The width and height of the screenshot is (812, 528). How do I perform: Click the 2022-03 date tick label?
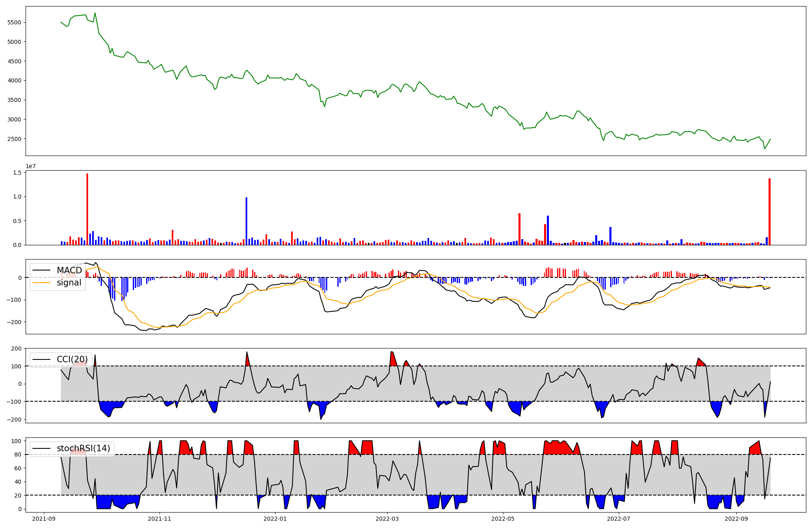click(387, 519)
